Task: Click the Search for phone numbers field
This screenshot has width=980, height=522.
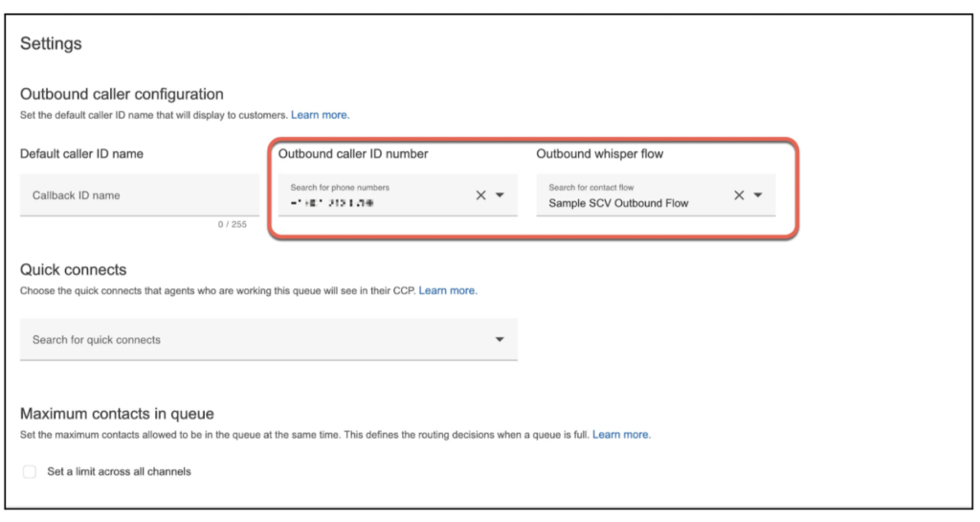Action: 373,195
